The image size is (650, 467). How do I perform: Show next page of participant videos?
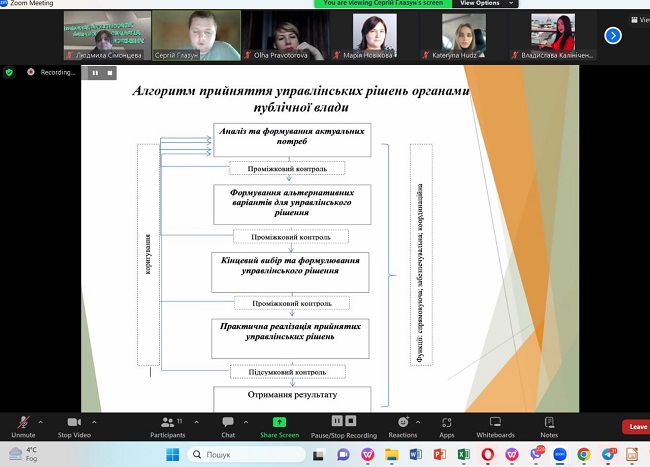click(613, 36)
